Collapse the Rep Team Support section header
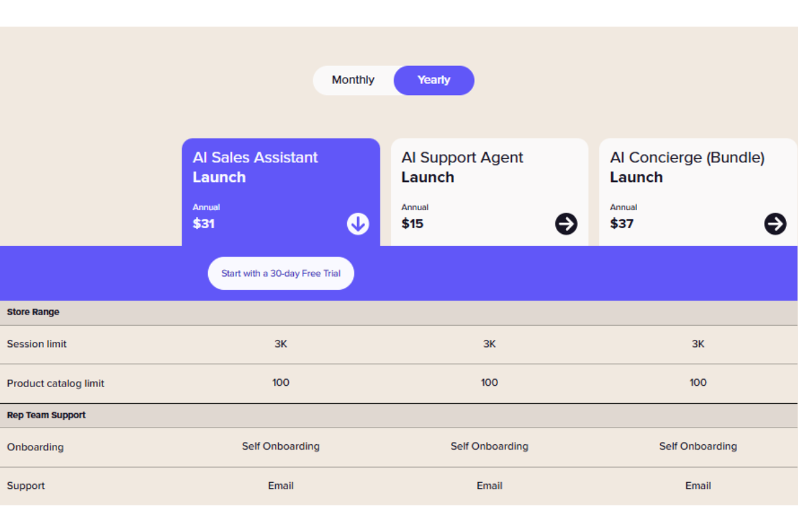 399,415
